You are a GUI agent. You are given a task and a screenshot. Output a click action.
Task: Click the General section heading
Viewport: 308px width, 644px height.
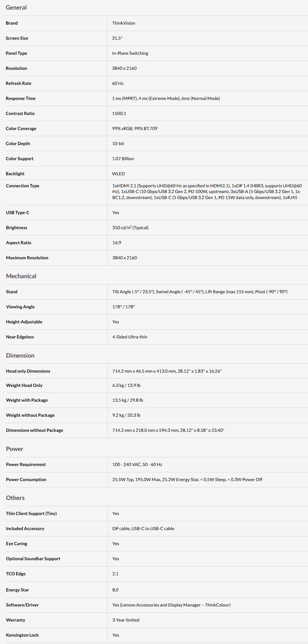point(16,7)
